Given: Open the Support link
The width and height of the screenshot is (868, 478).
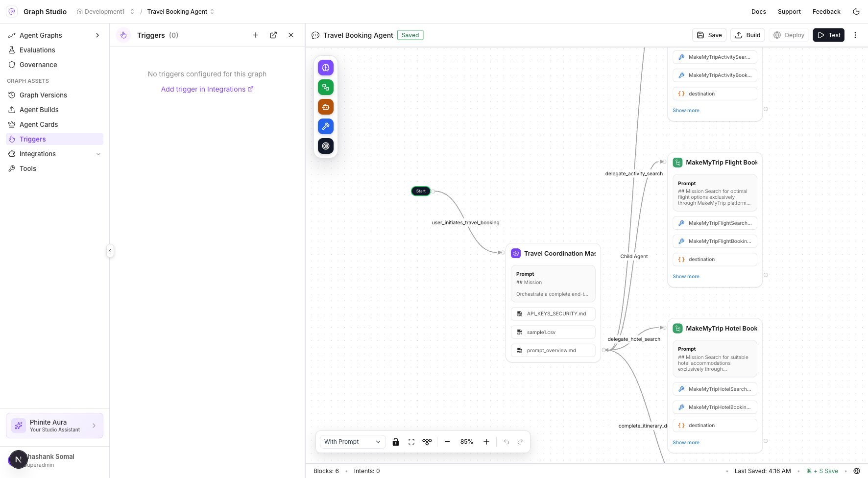Looking at the screenshot, I should coord(789,12).
